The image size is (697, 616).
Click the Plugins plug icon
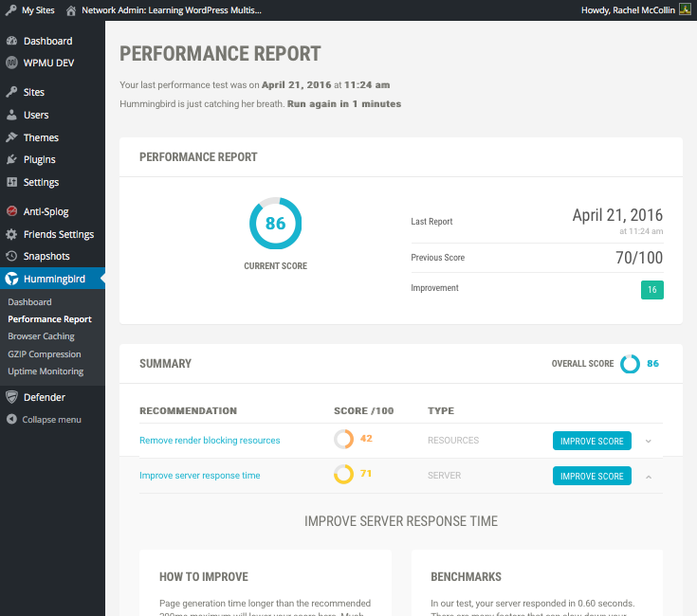click(12, 159)
